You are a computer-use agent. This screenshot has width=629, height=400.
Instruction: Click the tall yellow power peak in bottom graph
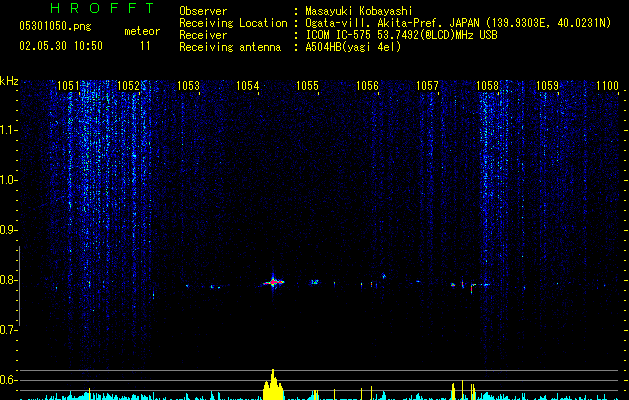[x=273, y=384]
